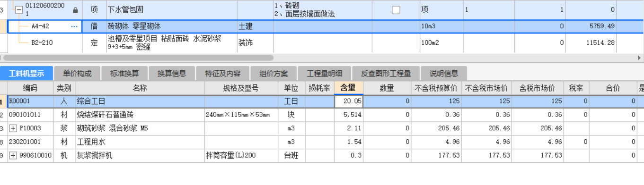Click the 砌筑砂浆 混合砂浆 M5 name
The width and height of the screenshot is (644, 185).
pos(113,128)
